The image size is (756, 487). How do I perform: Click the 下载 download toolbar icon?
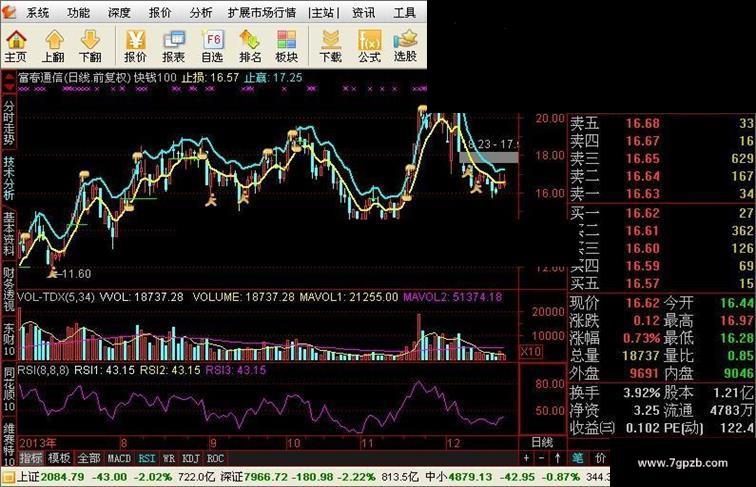331,46
